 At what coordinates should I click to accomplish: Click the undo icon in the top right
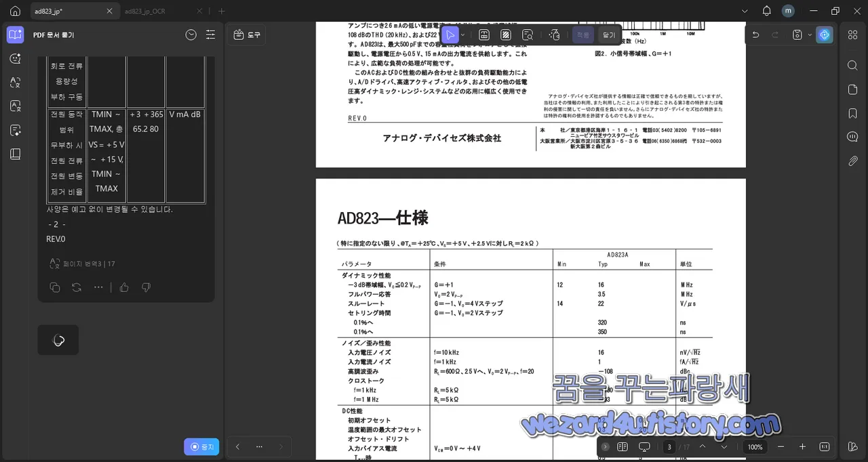[x=755, y=34]
